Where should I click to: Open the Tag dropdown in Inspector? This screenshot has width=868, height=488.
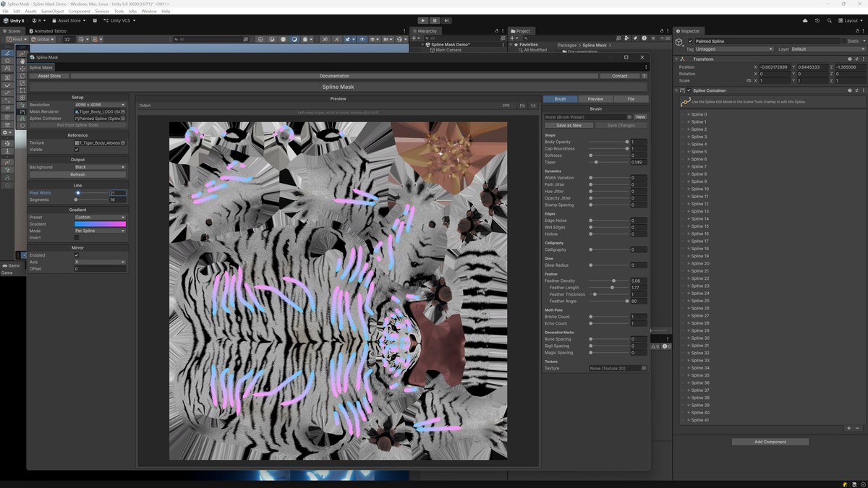(734, 49)
